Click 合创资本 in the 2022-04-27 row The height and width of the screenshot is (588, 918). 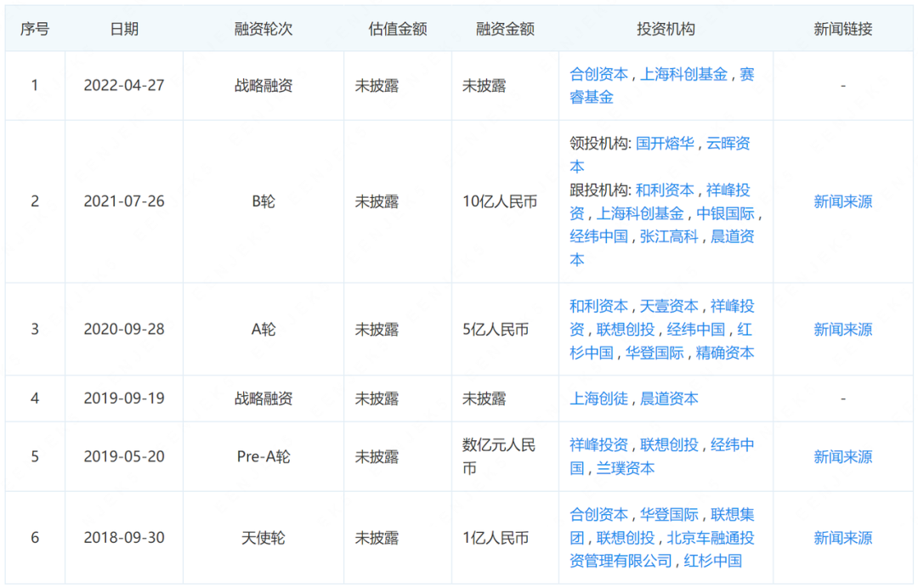pos(598,74)
